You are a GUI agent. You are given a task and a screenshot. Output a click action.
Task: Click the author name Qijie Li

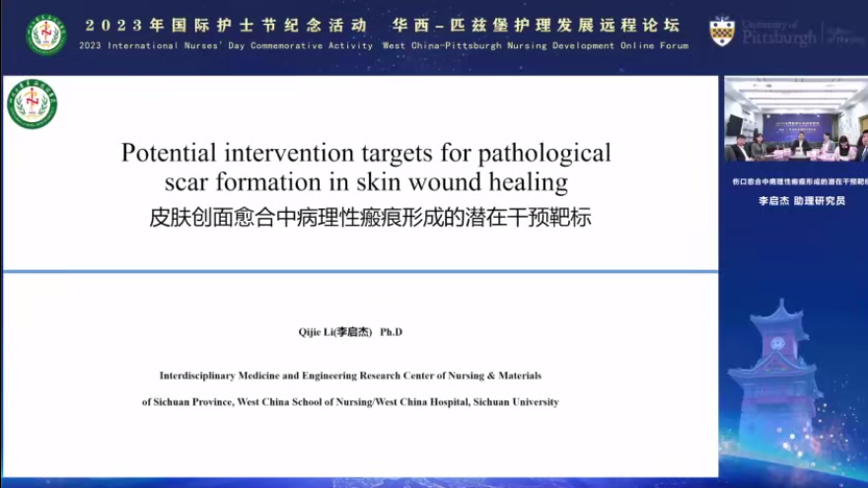336,332
